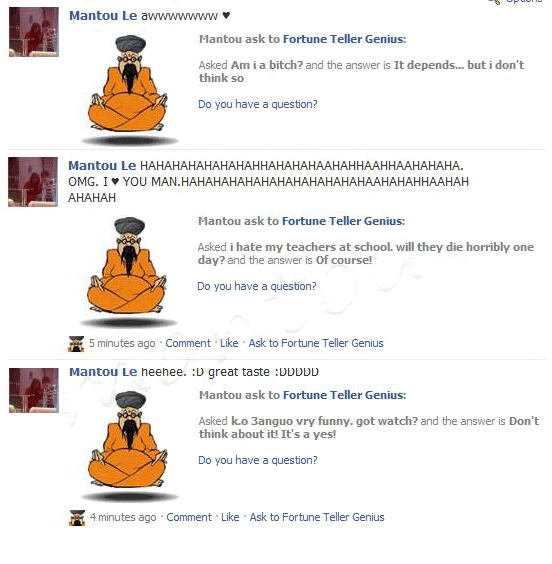The image size is (552, 564).
Task: Open Mantou Le name link on HAHAHA post
Action: click(102, 166)
